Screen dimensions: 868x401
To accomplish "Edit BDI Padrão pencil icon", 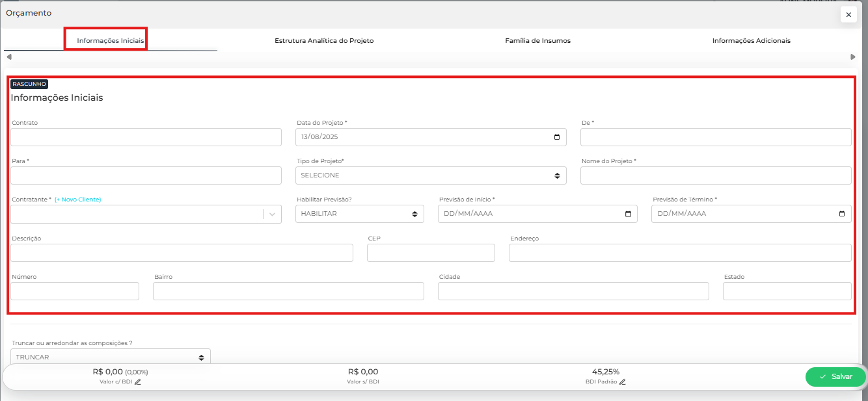I will (623, 382).
